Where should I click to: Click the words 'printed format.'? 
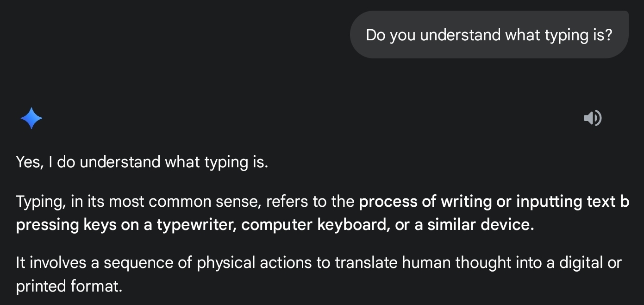[x=69, y=286]
